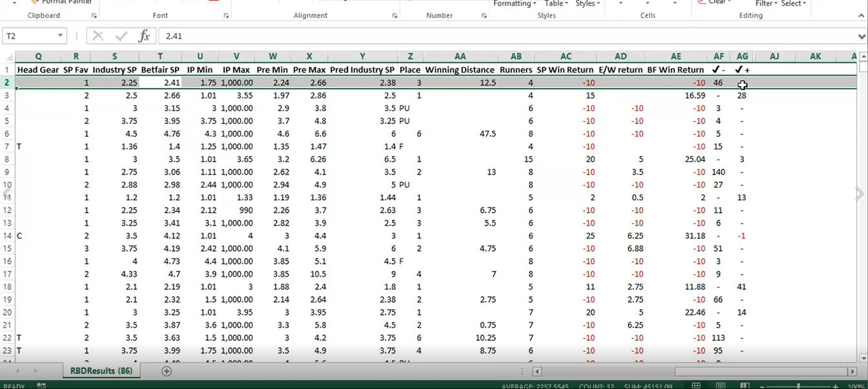Open the Font dialog launcher
Image resolution: width=868 pixels, height=389 pixels.
226,16
